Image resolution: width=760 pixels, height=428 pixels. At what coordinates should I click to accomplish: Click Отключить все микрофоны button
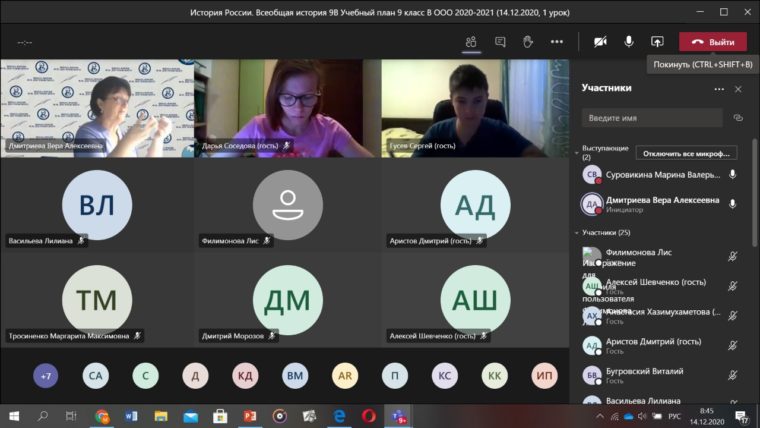tap(686, 153)
